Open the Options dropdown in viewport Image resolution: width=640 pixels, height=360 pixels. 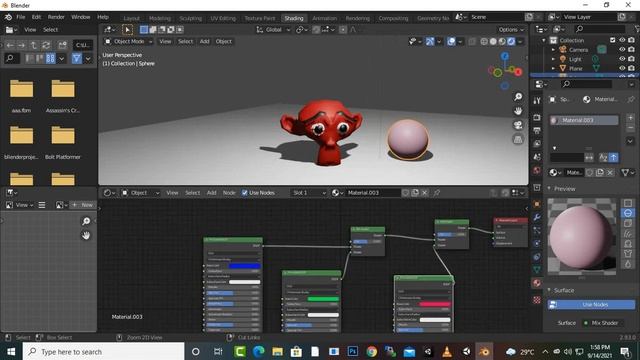click(511, 30)
